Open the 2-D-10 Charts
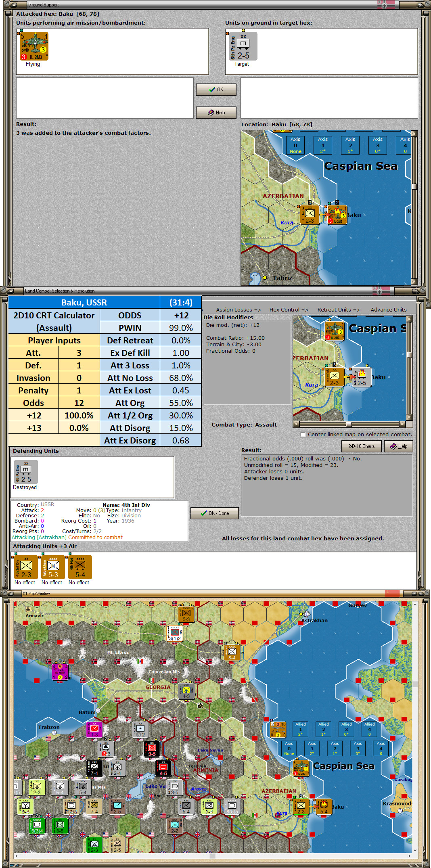Screen dimensions: 431x868 (x=362, y=446)
